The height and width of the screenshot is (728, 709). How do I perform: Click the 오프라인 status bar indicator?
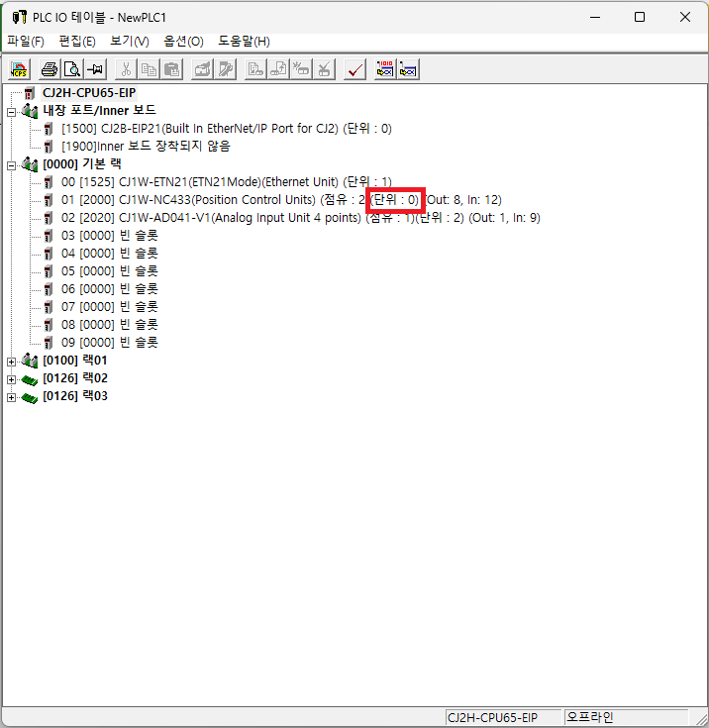(627, 717)
